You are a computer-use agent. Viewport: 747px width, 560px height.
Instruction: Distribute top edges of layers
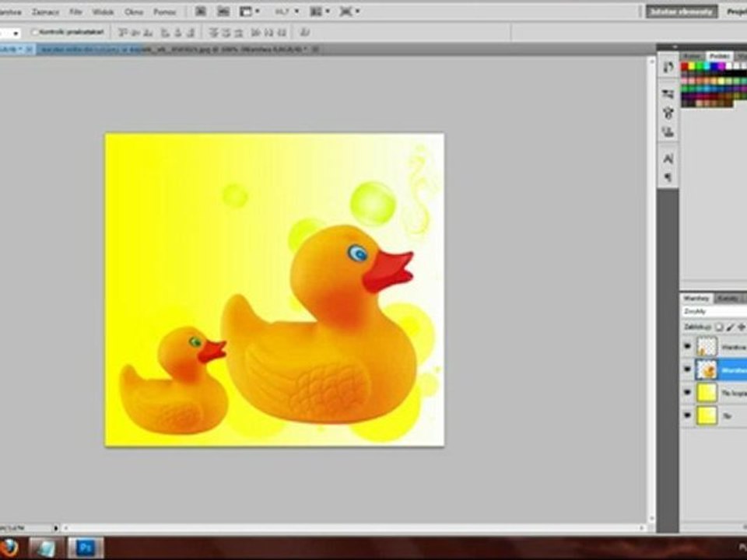(x=213, y=33)
